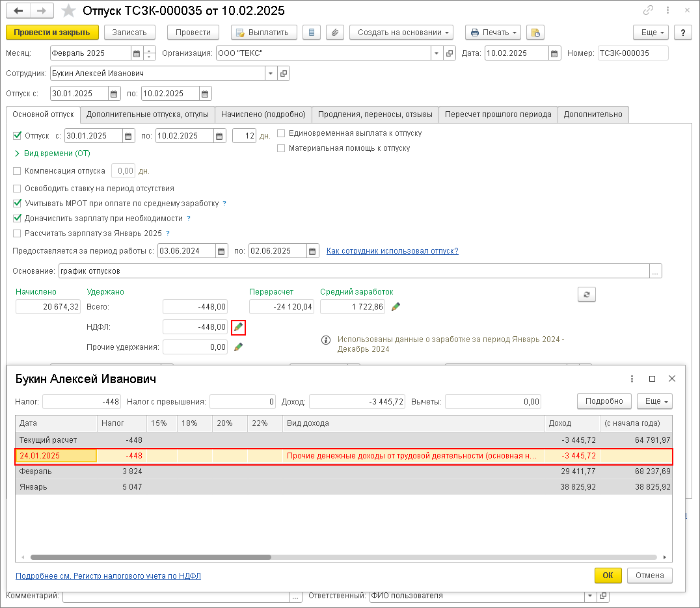Toggle Доначислить зарплату при необходимости
Image resolution: width=700 pixels, height=608 pixels.
coord(18,218)
